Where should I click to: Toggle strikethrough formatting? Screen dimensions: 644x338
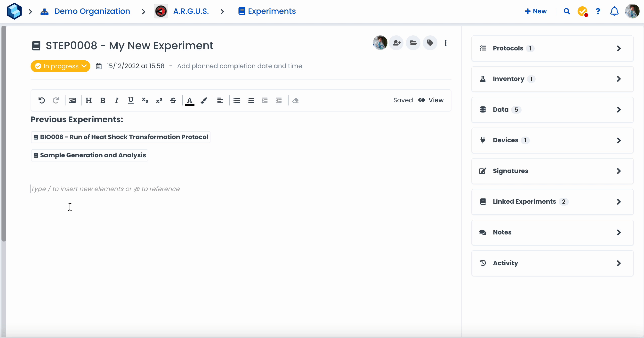tap(173, 100)
